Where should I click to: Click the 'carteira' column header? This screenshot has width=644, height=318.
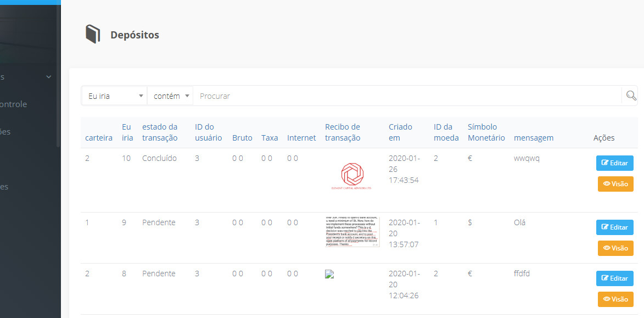coord(98,137)
